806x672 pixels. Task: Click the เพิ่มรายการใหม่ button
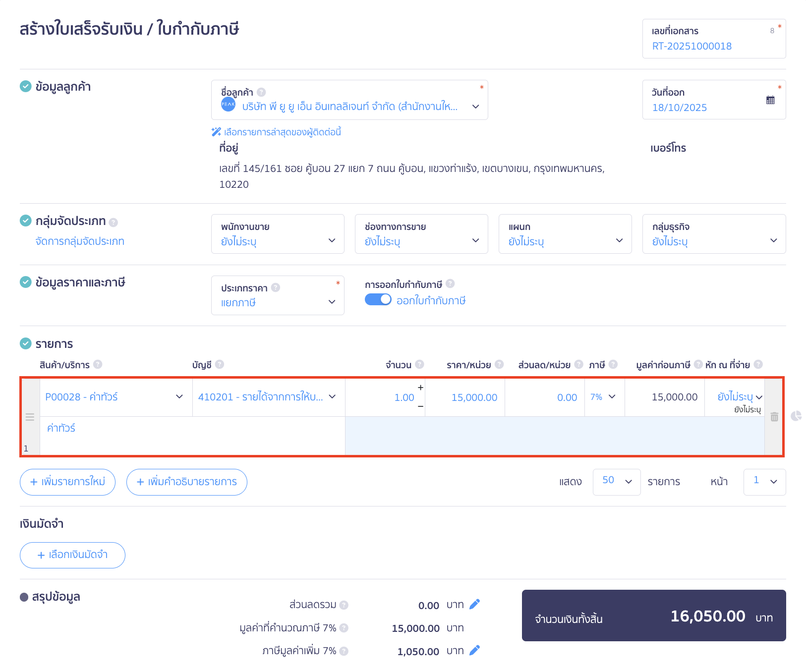pos(67,482)
